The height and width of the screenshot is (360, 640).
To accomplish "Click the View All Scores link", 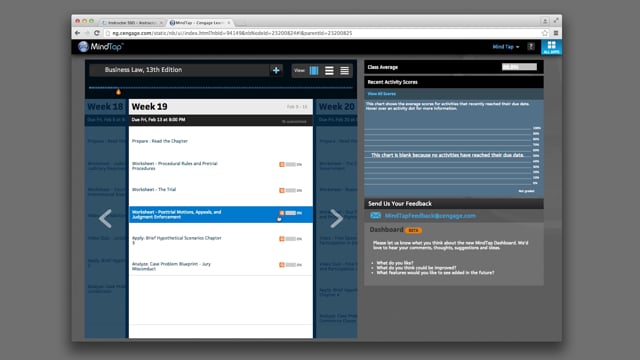I will [382, 94].
